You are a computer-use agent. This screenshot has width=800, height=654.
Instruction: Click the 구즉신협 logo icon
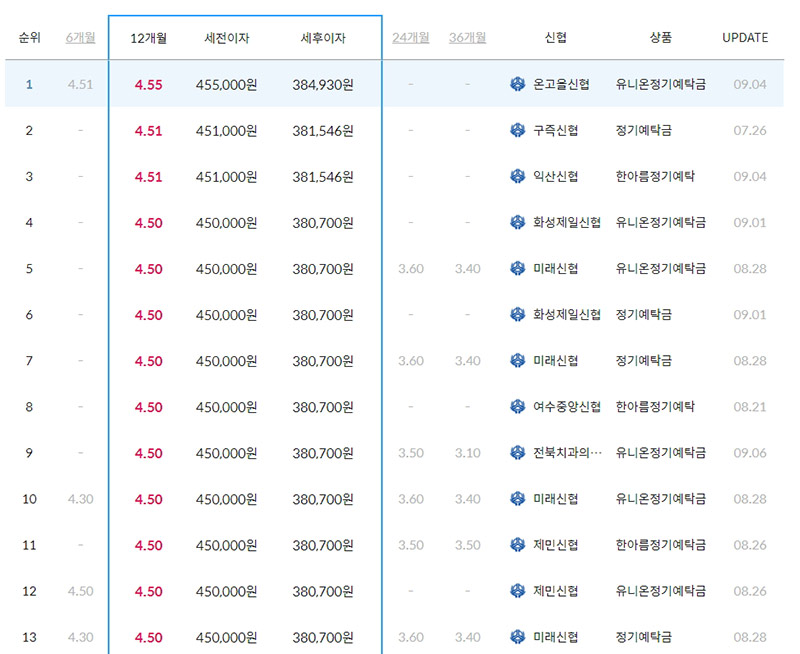[x=516, y=130]
